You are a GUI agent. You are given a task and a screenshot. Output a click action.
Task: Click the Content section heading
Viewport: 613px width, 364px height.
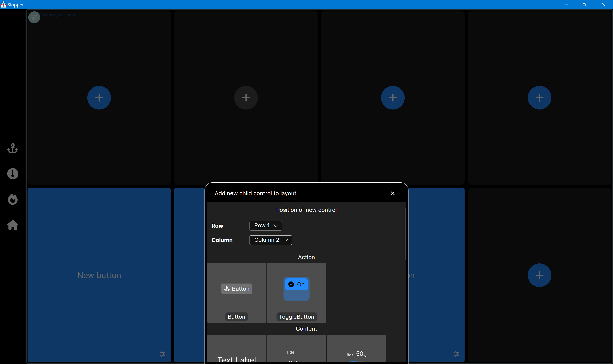[306, 329]
